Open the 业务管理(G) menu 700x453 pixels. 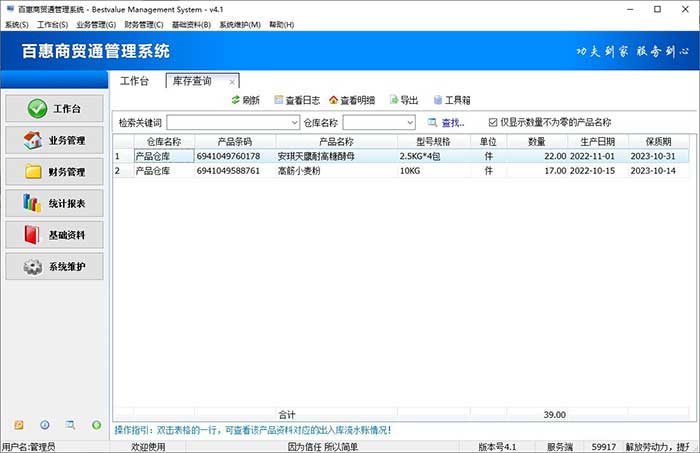click(x=96, y=25)
